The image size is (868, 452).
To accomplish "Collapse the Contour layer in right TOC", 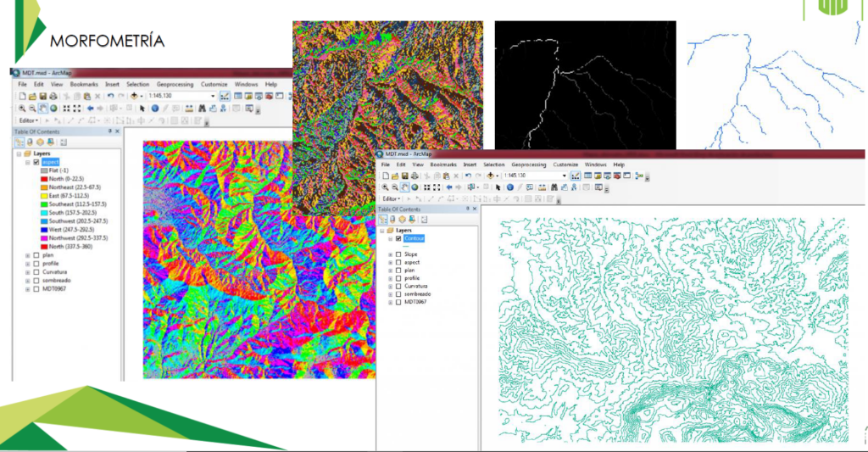I will coord(390,239).
